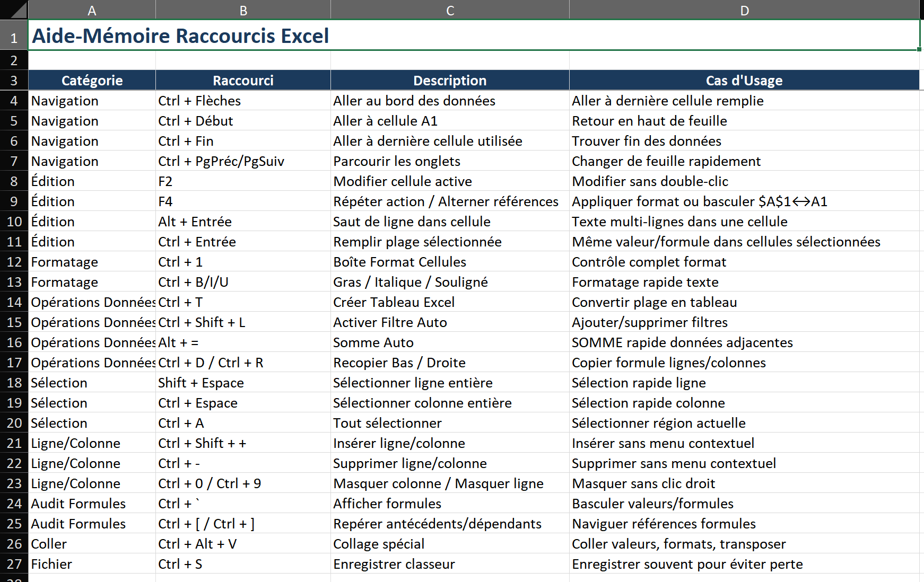
Task: Select row 1 header
Action: 14,36
